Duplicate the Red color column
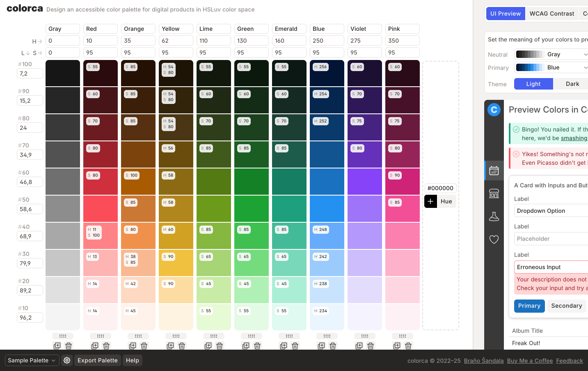588x371 pixels. (95, 346)
